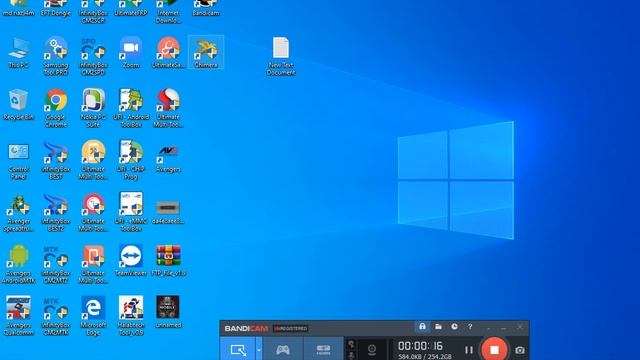The height and width of the screenshot is (360, 640).
Task: Select Bandicam screen recording mode button
Action: tap(238, 349)
